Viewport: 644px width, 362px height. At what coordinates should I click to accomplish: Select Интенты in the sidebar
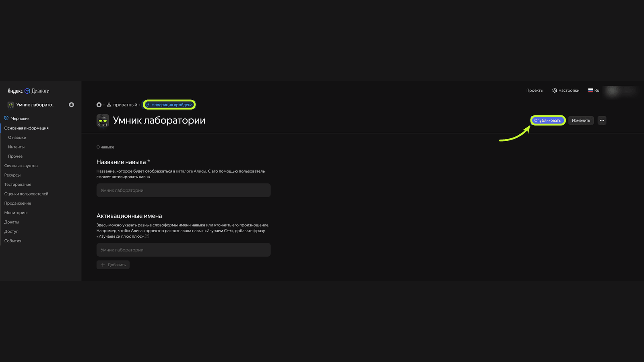click(x=16, y=147)
